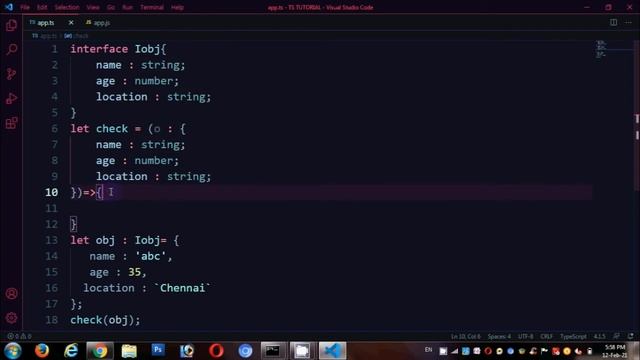Open File Explorer folder in taskbar
The width and height of the screenshot is (640, 360).
click(x=129, y=351)
